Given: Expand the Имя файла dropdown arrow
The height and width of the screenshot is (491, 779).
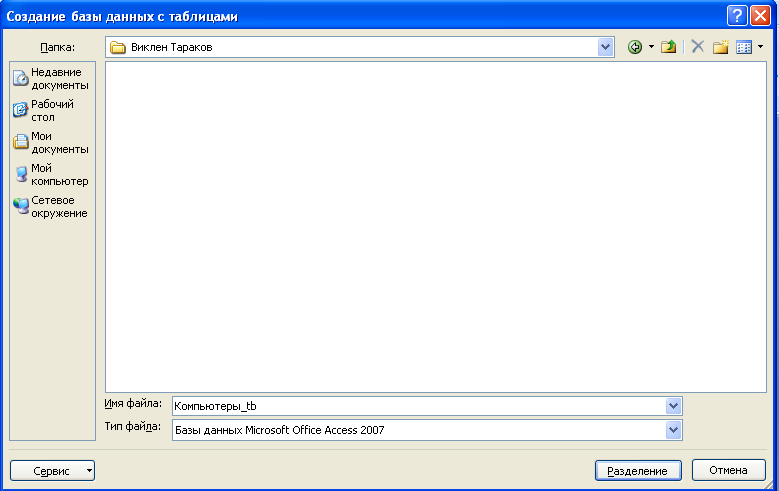Looking at the screenshot, I should pos(673,406).
